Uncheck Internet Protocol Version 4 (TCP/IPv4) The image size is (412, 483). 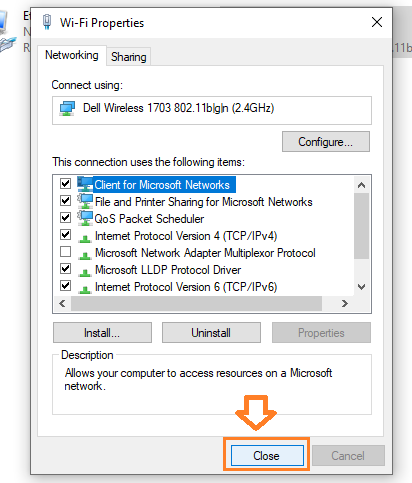[66, 234]
